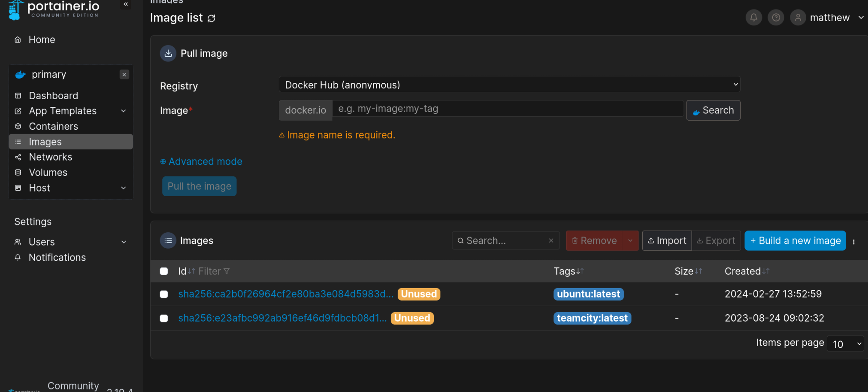The image size is (868, 392).
Task: Expand Users submenu chevron
Action: click(124, 242)
